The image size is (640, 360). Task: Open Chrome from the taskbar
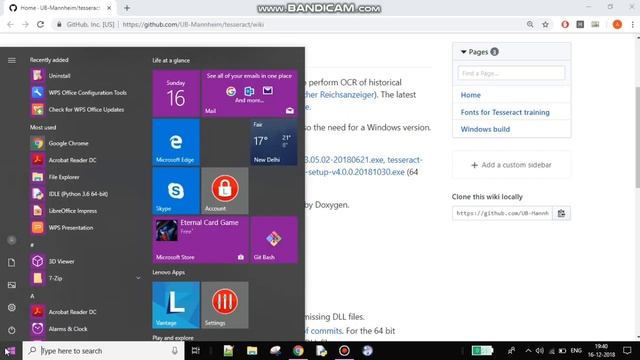(x=298, y=351)
